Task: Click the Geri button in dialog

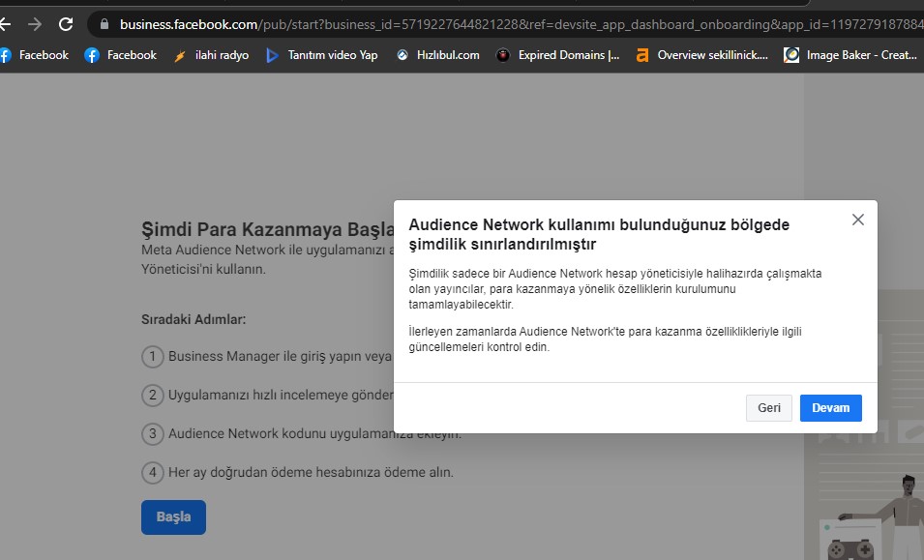Action: 768,408
